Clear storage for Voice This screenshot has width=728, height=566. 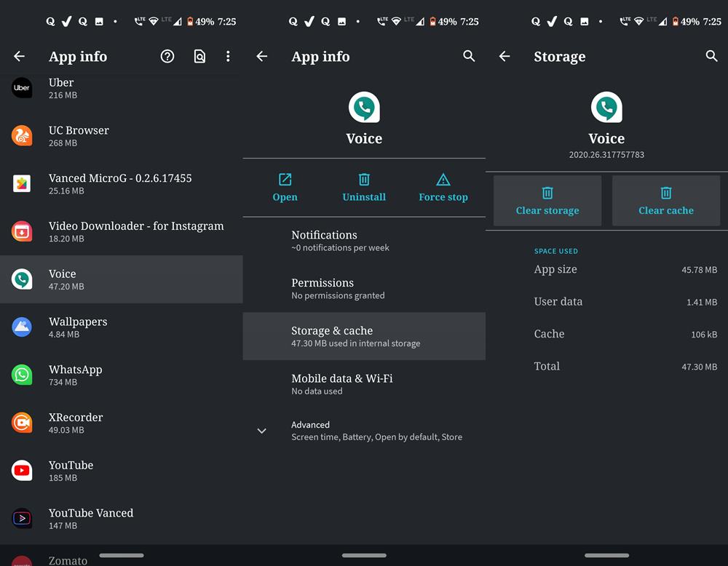[x=547, y=201]
